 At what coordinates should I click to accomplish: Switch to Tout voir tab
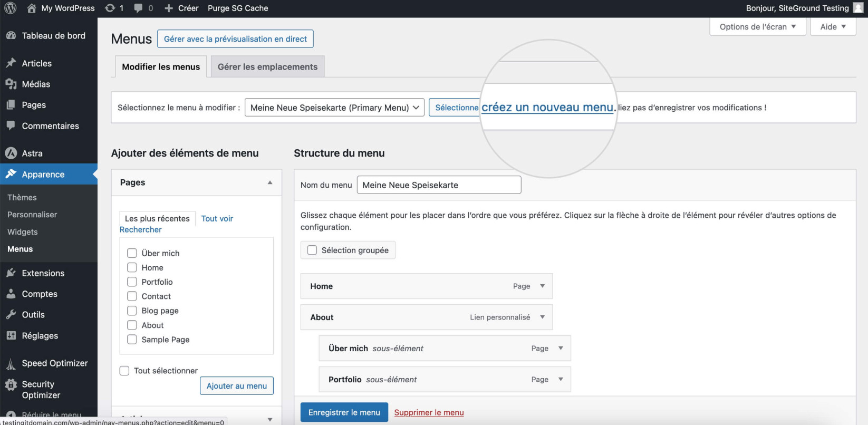[x=217, y=218]
